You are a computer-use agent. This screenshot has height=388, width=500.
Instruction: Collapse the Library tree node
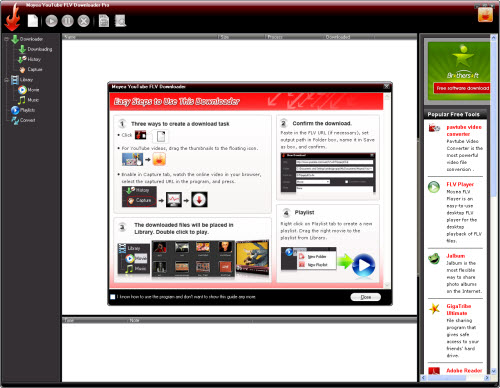pyautogui.click(x=6, y=80)
